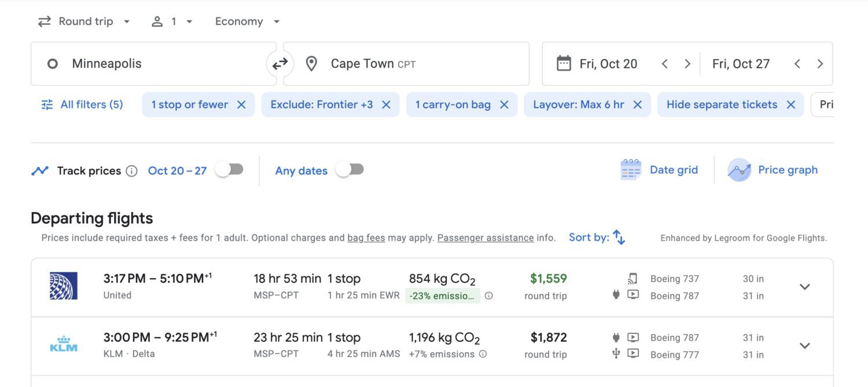This screenshot has height=387, width=868.
Task: Open the Date grid view
Action: point(660,170)
